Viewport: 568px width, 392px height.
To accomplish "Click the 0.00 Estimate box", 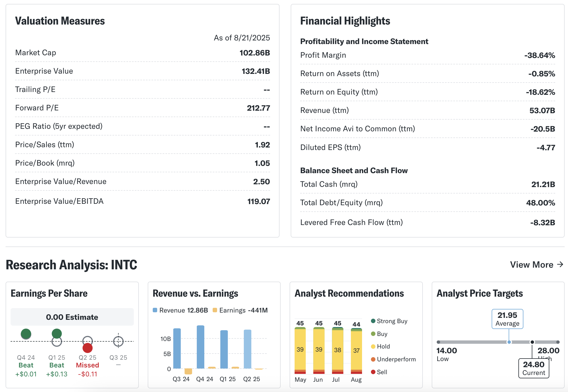I will [72, 317].
